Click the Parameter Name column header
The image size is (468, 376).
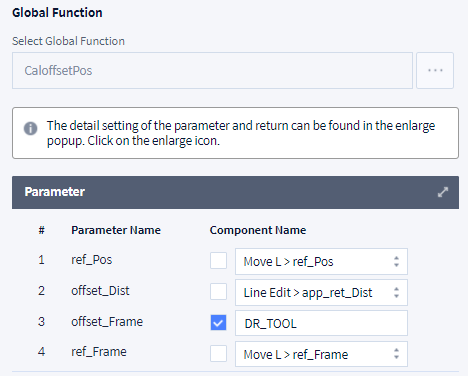[116, 230]
